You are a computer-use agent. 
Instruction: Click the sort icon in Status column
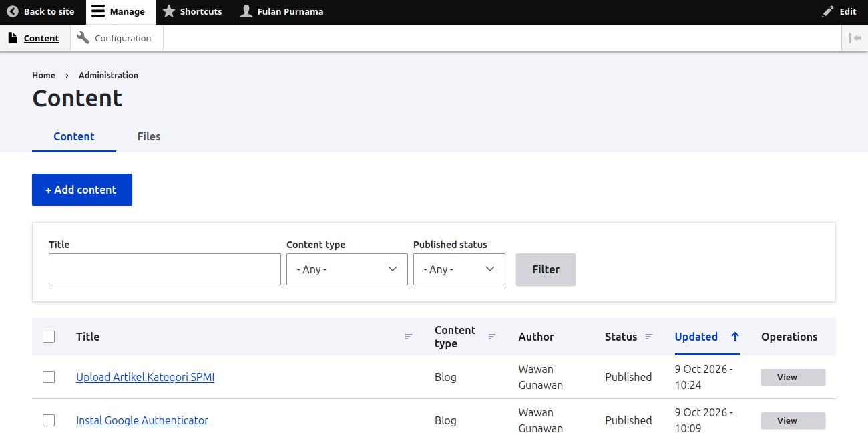[649, 337]
